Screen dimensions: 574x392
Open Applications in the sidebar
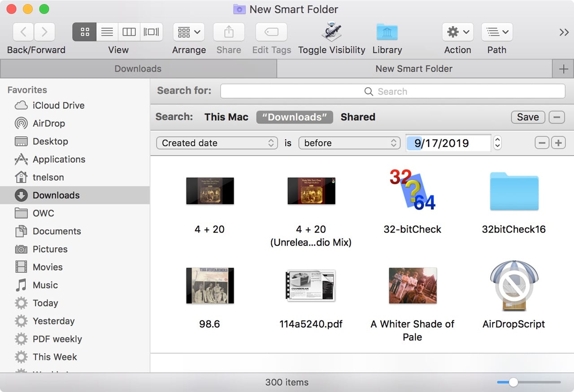click(x=75, y=159)
